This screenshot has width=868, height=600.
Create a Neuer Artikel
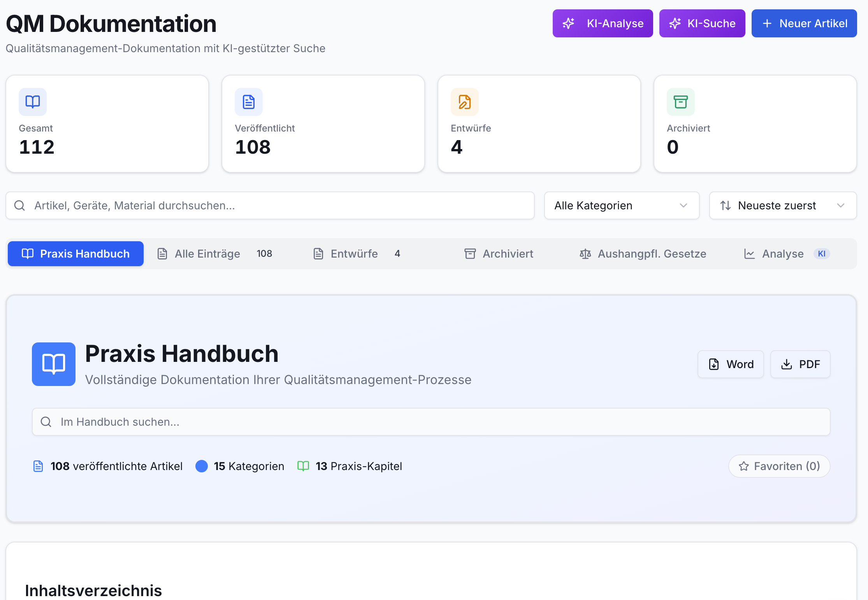click(804, 23)
